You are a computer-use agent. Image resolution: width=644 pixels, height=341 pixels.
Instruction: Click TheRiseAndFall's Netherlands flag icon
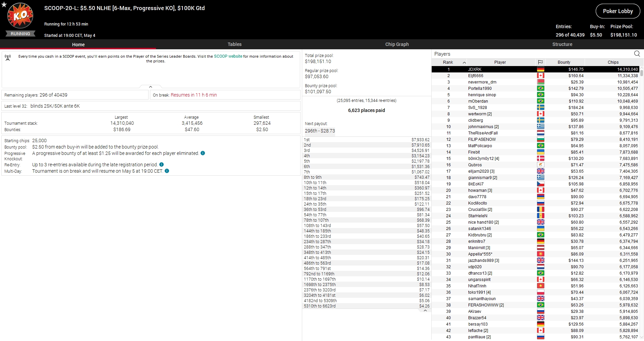point(540,133)
